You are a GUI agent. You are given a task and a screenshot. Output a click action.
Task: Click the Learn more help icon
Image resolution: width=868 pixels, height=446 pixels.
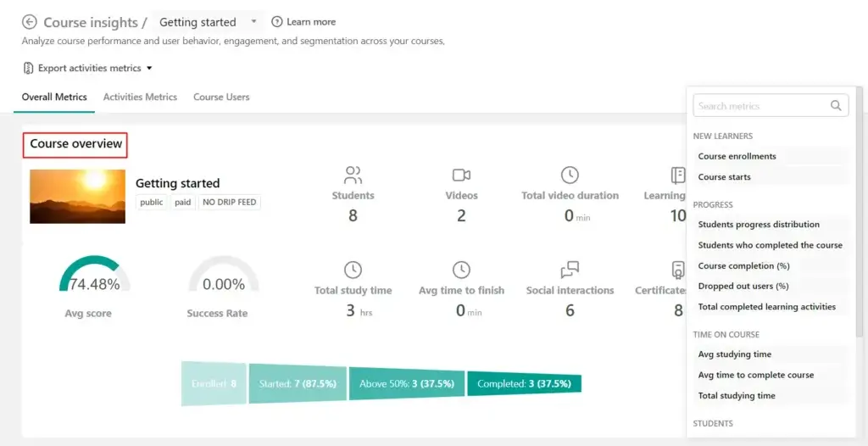(x=277, y=22)
